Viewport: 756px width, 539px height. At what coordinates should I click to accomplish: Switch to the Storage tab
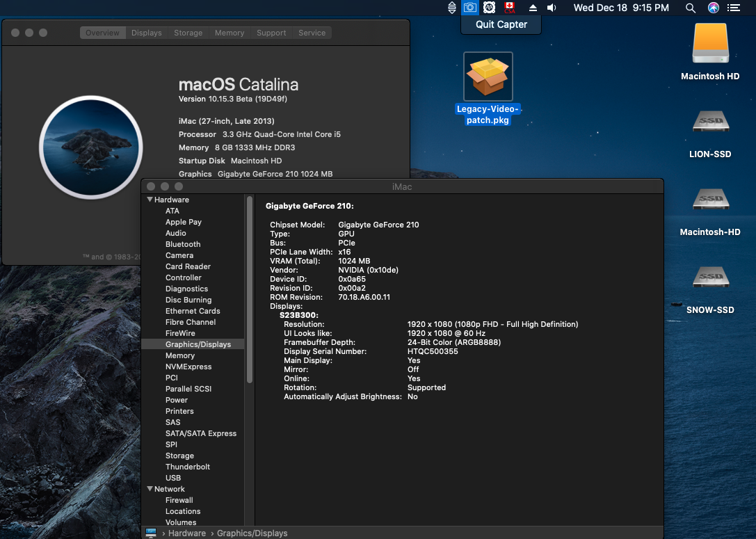(188, 33)
